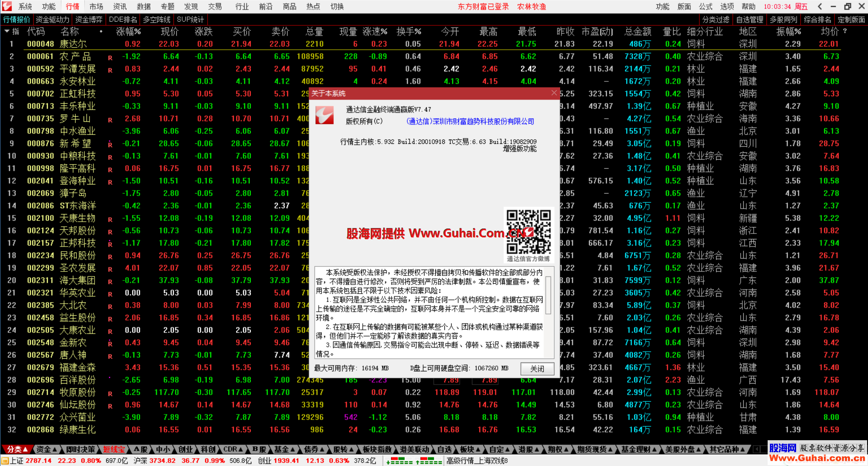
Task: Click the 东方财富已登录 status text
Action: click(483, 6)
